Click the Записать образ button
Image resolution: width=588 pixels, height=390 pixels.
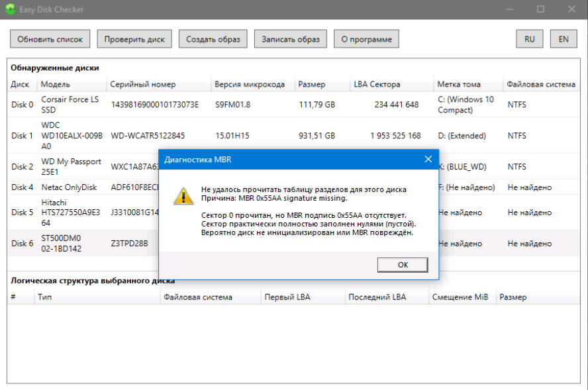(290, 39)
